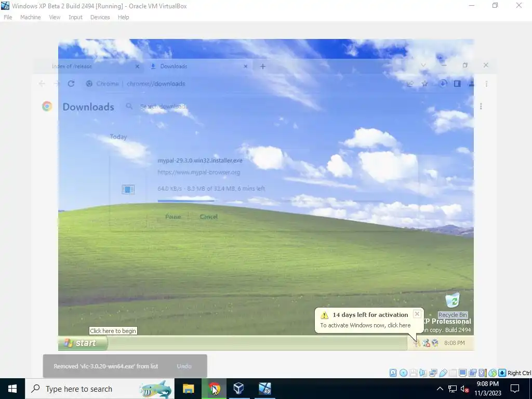Close the Index of /release tab

pos(137,66)
